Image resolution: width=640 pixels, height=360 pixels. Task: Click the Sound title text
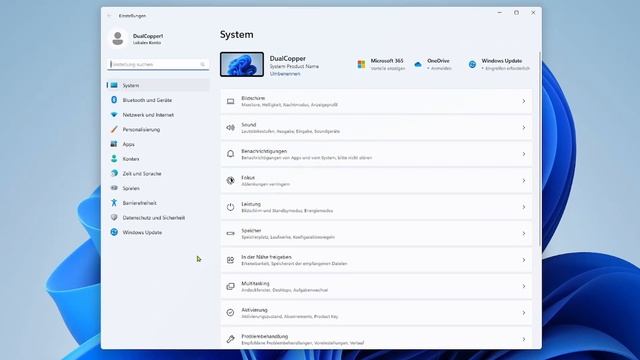249,124
